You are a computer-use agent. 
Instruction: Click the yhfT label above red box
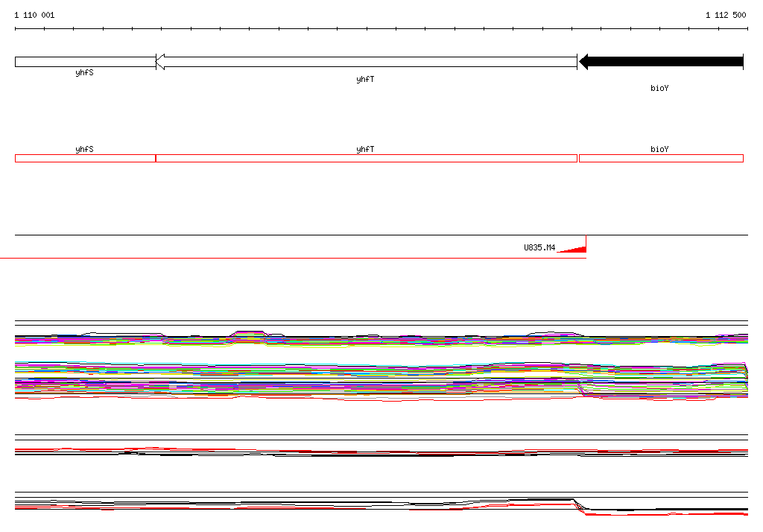pyautogui.click(x=365, y=149)
